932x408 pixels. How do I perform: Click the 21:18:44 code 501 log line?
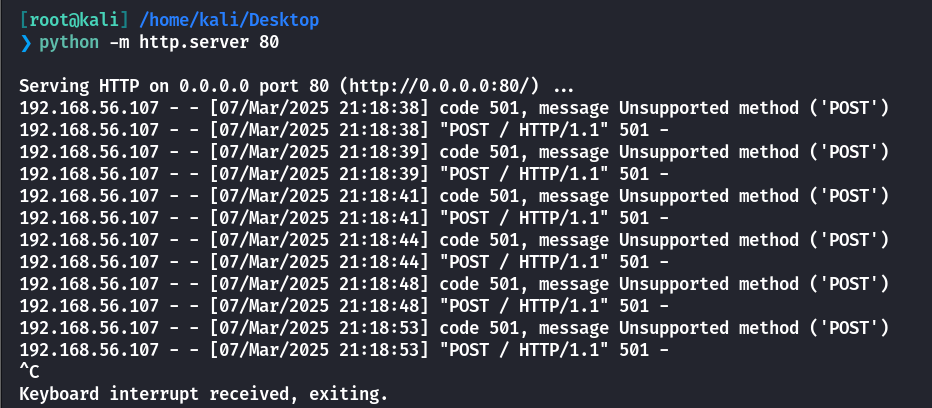point(454,240)
